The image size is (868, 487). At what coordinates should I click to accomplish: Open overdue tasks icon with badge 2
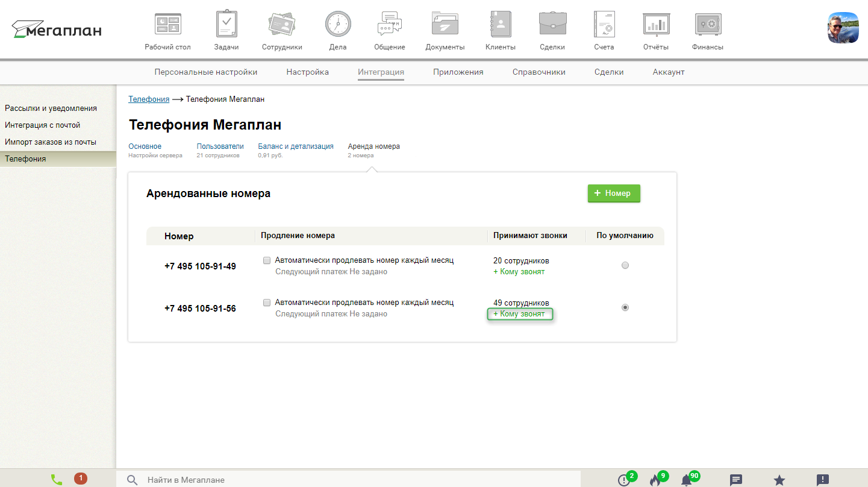[624, 480]
